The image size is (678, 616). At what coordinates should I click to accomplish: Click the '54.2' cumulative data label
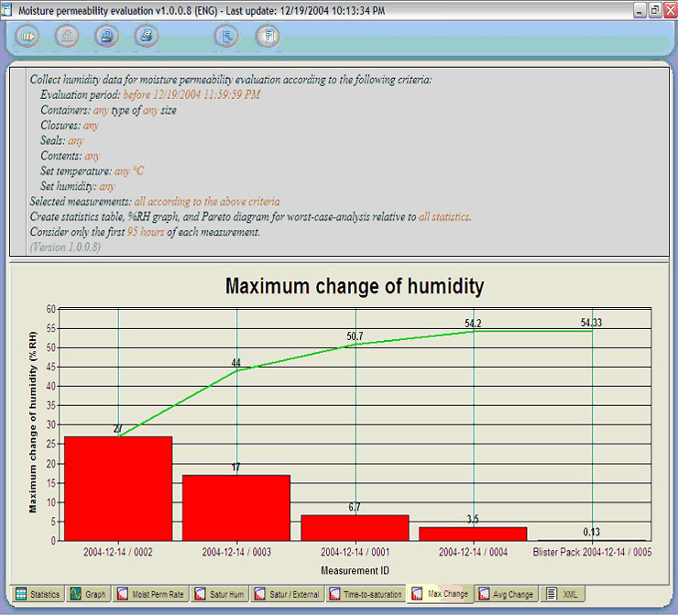(473, 324)
